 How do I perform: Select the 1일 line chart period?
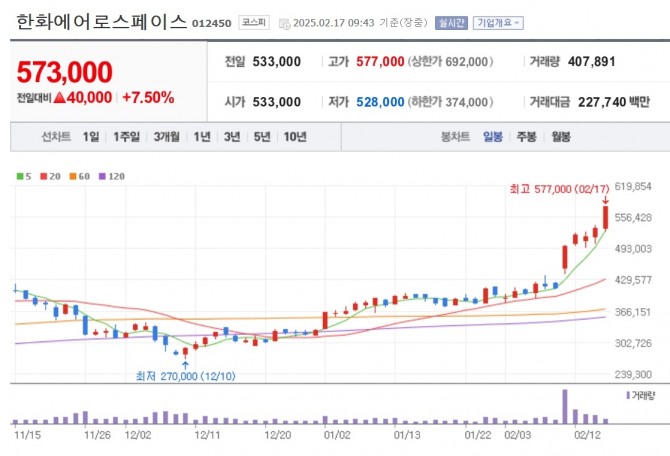pyautogui.click(x=92, y=136)
